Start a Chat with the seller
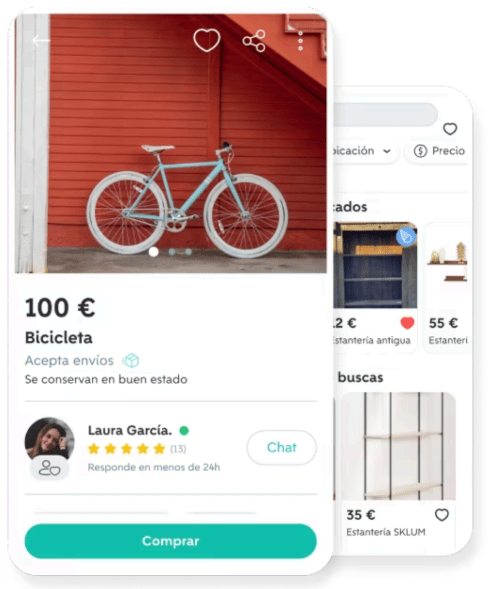 tap(282, 447)
